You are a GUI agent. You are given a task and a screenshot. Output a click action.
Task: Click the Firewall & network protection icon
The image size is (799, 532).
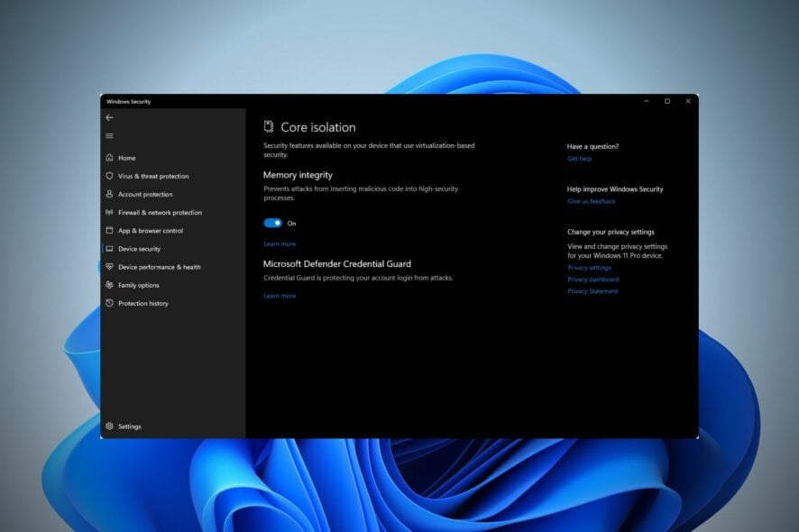109,213
